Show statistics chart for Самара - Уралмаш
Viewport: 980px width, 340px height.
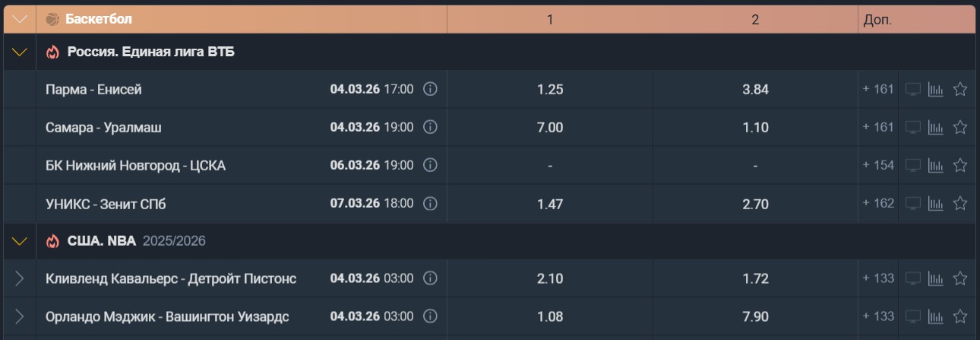pyautogui.click(x=936, y=127)
